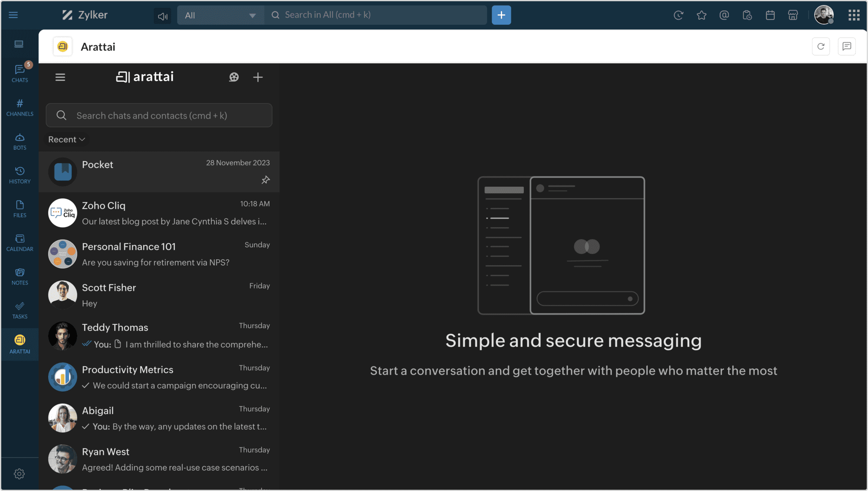The width and height of the screenshot is (868, 491).
Task: Open History from the left sidebar
Action: [x=20, y=175]
